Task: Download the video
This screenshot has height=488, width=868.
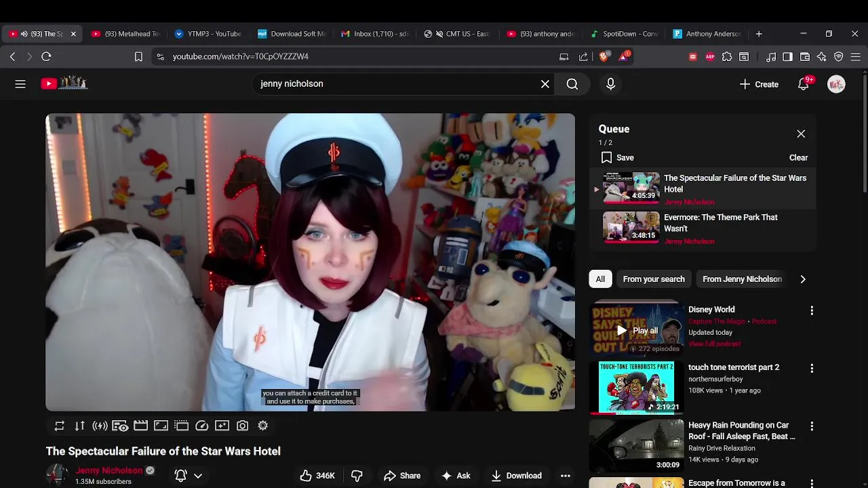Action: click(x=517, y=476)
